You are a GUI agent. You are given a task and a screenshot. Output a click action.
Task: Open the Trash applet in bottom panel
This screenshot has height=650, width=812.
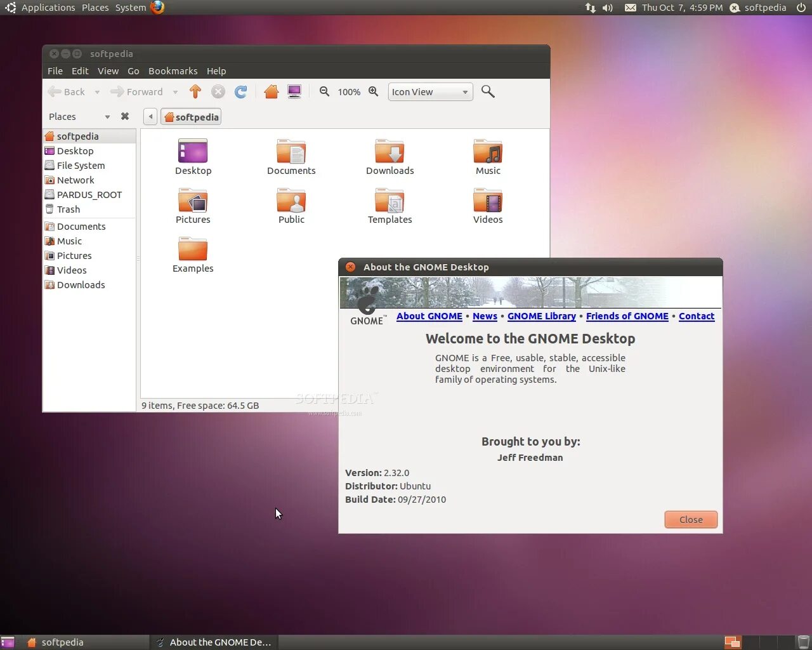pos(804,642)
